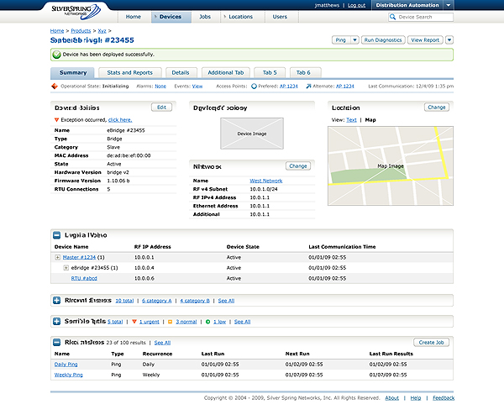The height and width of the screenshot is (420, 504).
Task: Click the green success checkmark icon
Action: coord(56,55)
